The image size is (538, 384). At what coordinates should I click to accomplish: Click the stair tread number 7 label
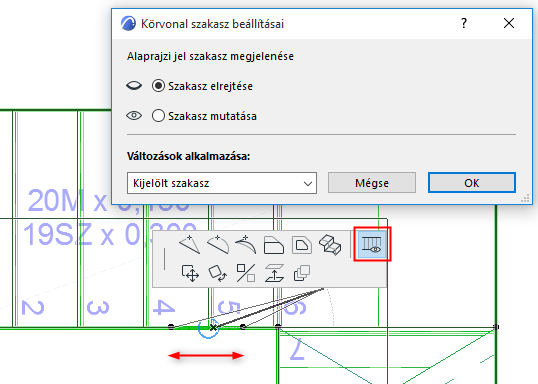(297, 349)
